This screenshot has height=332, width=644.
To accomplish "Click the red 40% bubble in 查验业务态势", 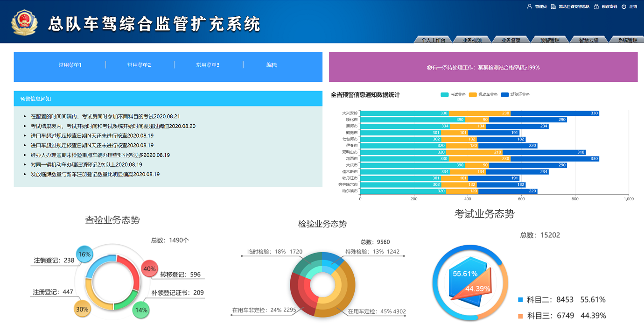I will 149,268.
